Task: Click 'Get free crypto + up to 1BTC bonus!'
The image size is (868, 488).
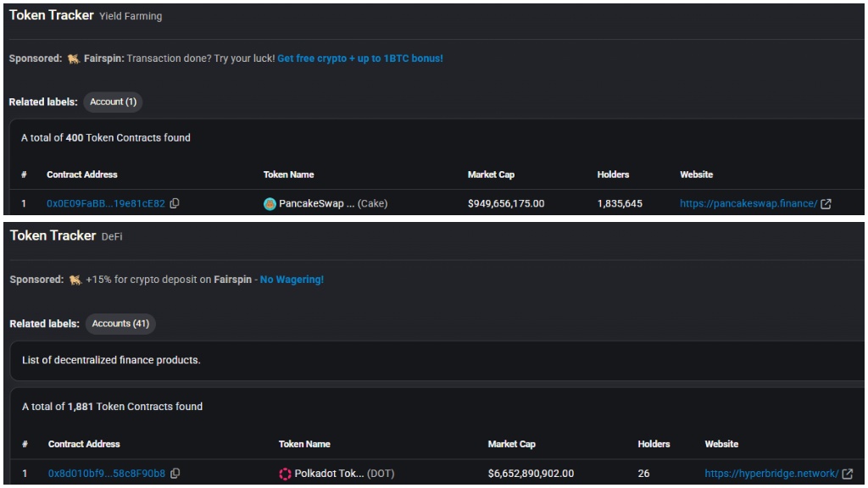Action: (359, 58)
